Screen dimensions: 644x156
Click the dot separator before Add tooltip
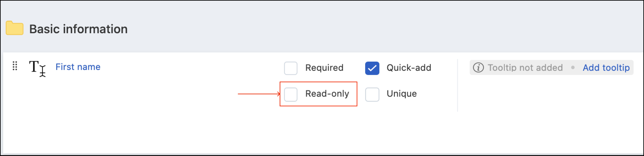(x=573, y=68)
